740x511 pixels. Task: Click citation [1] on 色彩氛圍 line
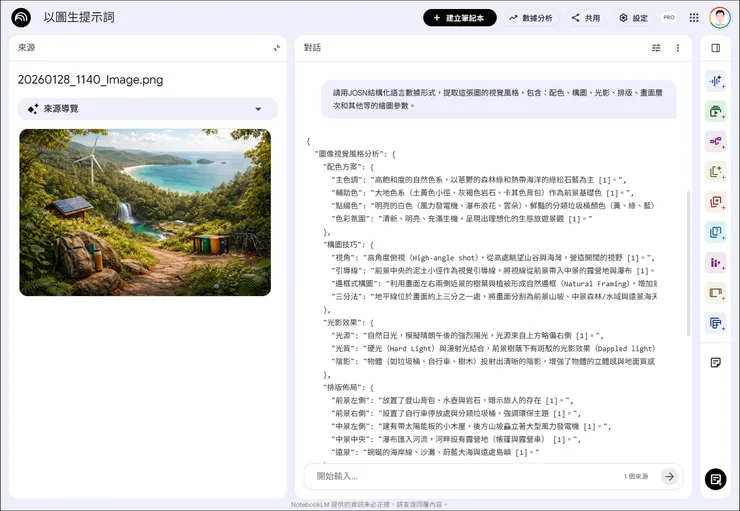(x=574, y=219)
